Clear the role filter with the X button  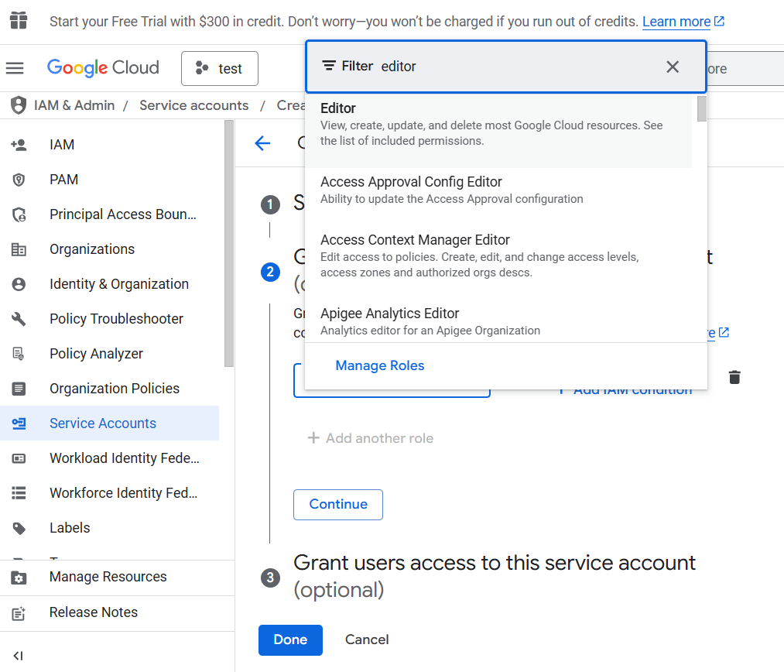click(673, 67)
